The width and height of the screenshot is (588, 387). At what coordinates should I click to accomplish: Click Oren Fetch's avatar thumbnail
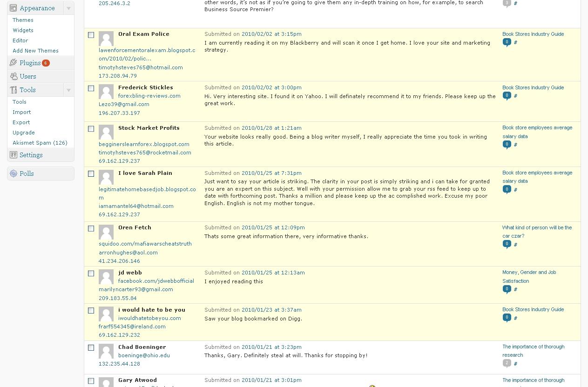pos(106,232)
